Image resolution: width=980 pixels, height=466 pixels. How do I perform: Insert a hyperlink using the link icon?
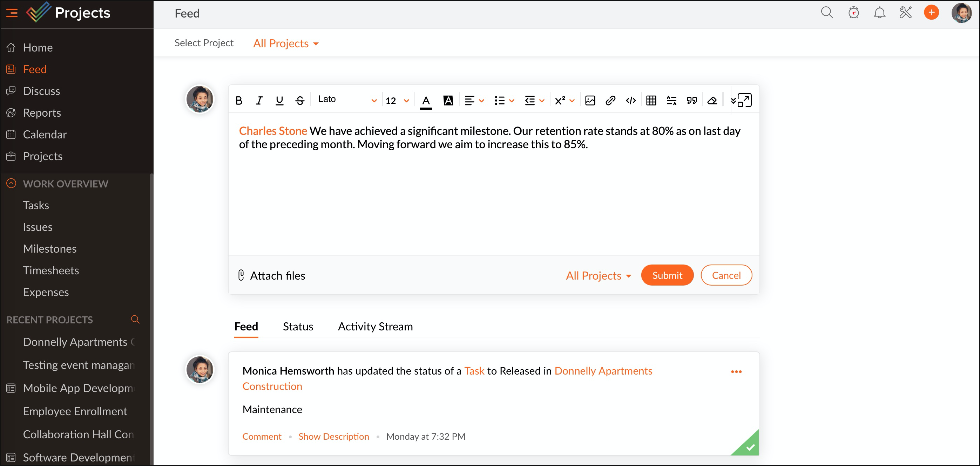tap(610, 100)
